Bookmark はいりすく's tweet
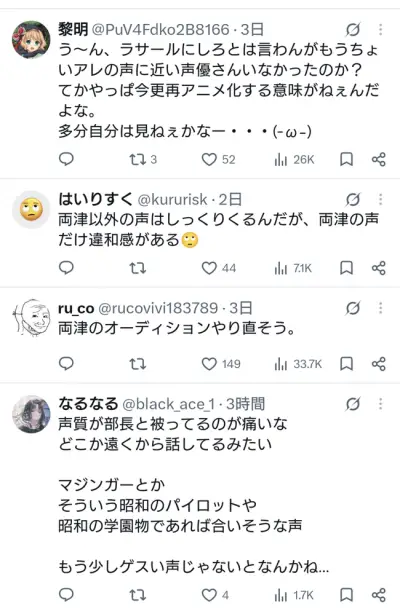The image size is (400, 611). tap(346, 268)
